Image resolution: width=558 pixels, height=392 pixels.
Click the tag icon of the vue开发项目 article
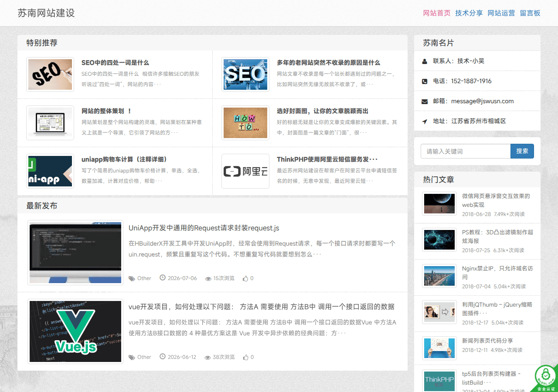tap(132, 357)
